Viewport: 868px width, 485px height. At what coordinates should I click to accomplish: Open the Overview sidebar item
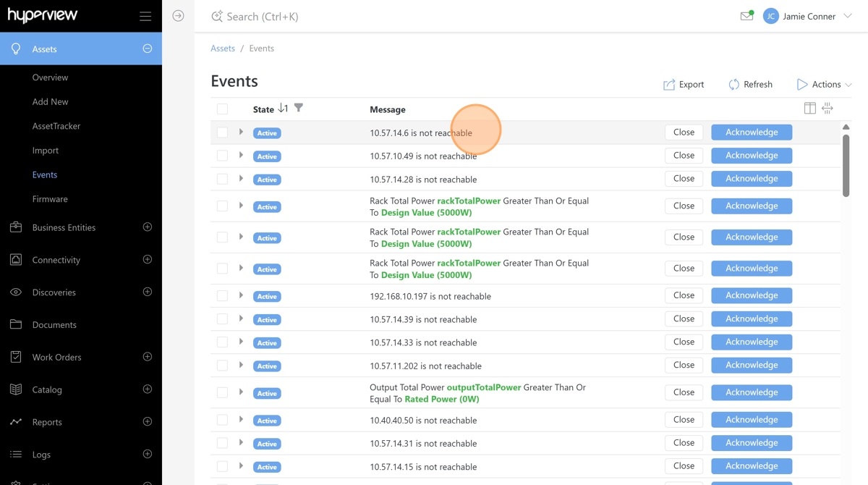(50, 77)
